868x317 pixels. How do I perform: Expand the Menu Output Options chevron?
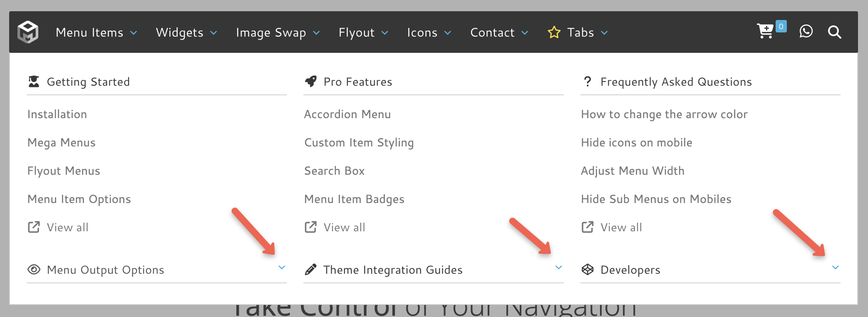click(x=282, y=267)
